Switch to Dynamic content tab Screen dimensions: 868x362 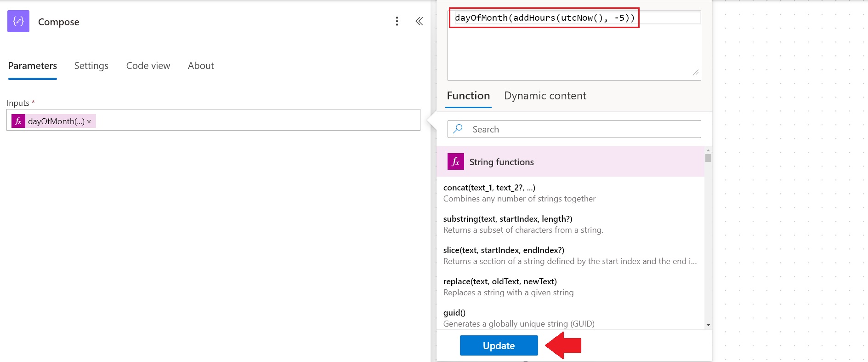coord(545,96)
